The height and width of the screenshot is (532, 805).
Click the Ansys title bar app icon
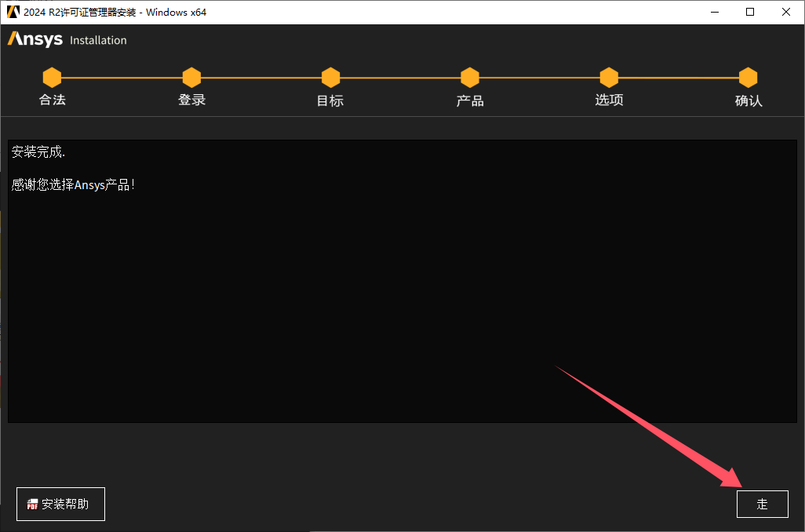(13, 12)
